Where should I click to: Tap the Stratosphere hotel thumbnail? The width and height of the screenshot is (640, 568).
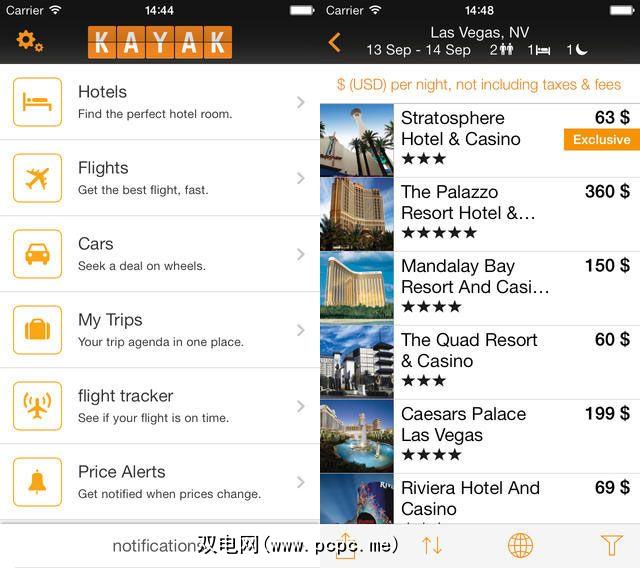point(357,140)
